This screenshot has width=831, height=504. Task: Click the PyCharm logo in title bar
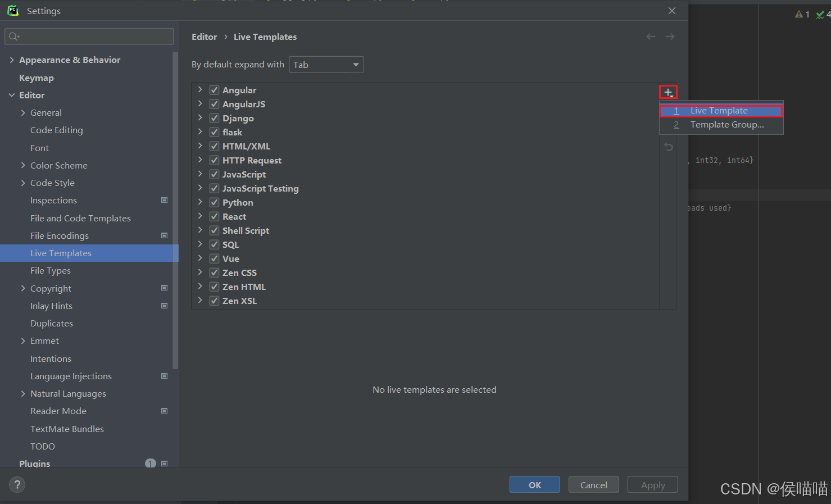[13, 10]
